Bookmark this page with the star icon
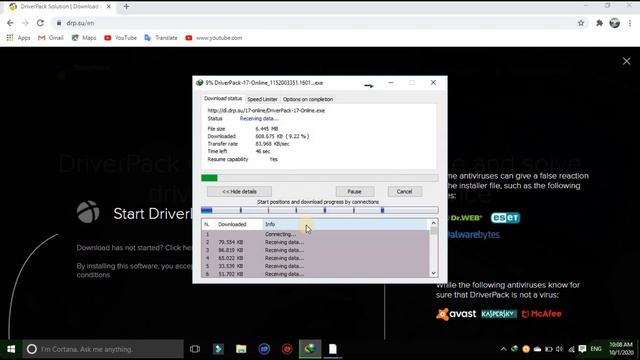This screenshot has height=360, width=640. [x=581, y=23]
